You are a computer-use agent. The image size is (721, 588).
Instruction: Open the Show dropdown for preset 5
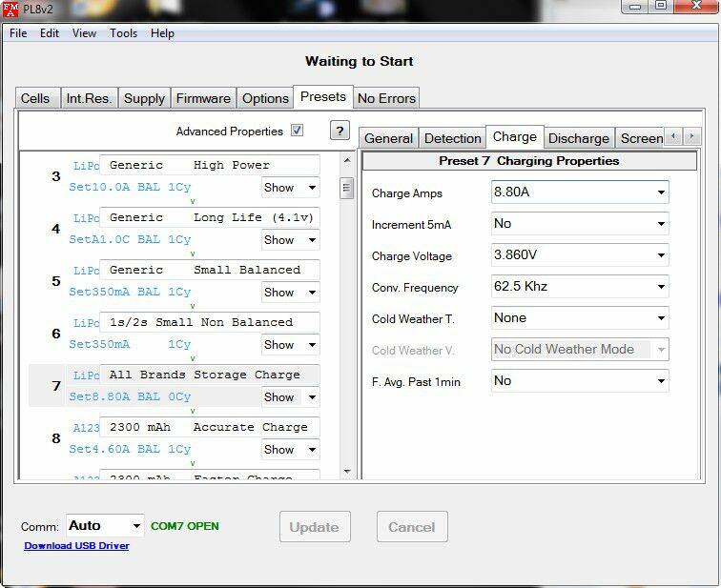[290, 293]
